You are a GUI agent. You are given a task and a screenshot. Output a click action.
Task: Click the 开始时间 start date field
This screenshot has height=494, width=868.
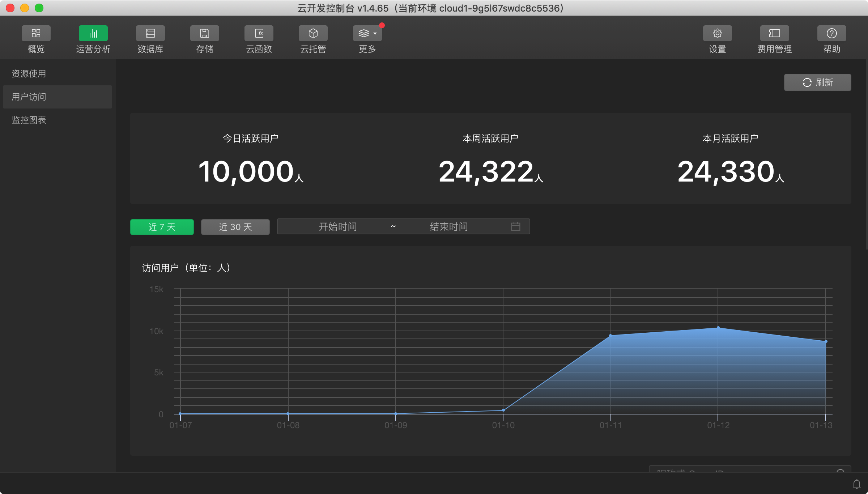337,226
